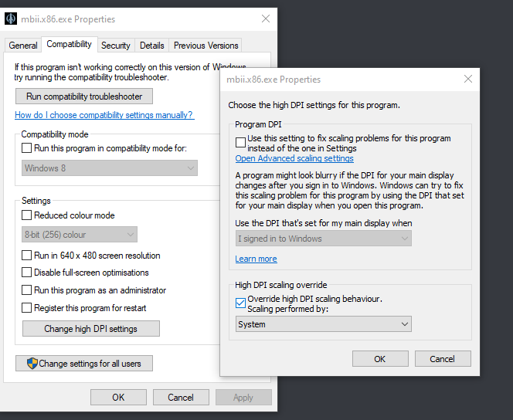Image resolution: width=513 pixels, height=420 pixels.
Task: Enable Program DPI scaling fix checkbox
Action: pyautogui.click(x=240, y=143)
